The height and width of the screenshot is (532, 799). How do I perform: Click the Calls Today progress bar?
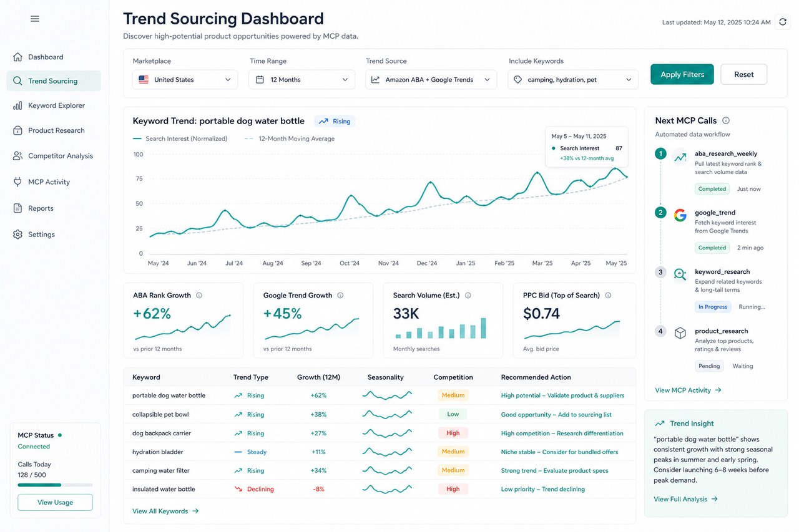coord(55,485)
